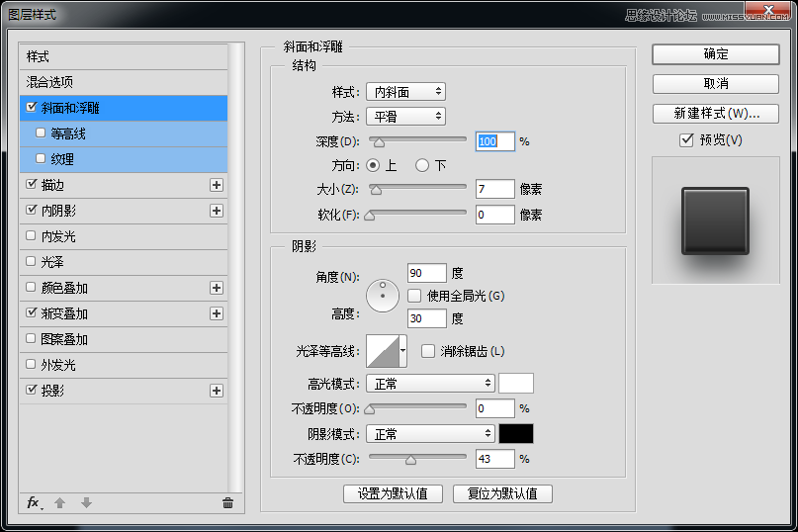Click the trash delete effect icon
The height and width of the screenshot is (532, 798).
click(x=227, y=503)
